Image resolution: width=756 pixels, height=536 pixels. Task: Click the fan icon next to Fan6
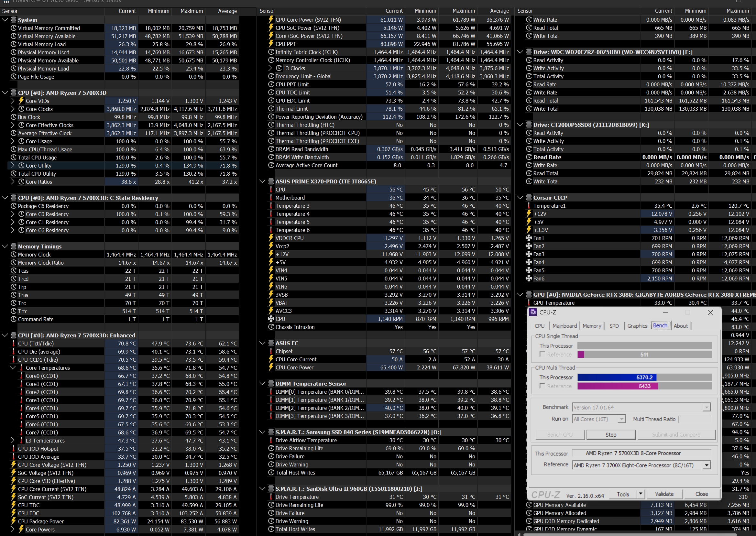point(529,279)
